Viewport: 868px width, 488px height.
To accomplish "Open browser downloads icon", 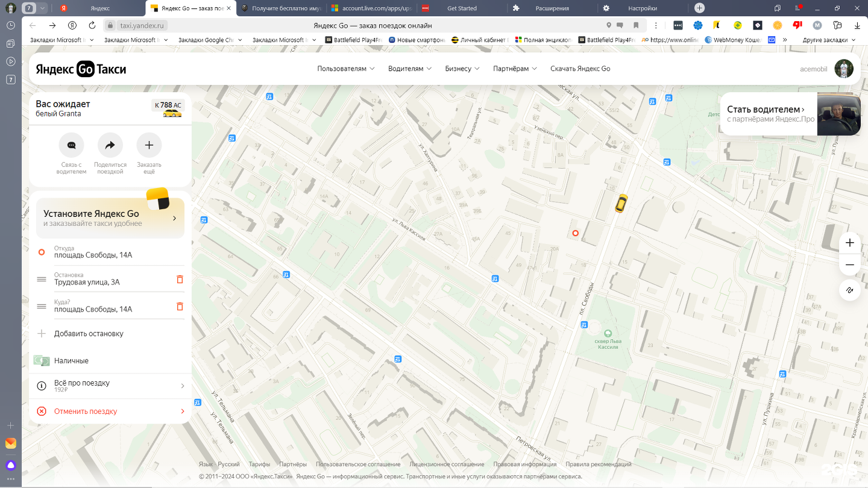I will 857,25.
